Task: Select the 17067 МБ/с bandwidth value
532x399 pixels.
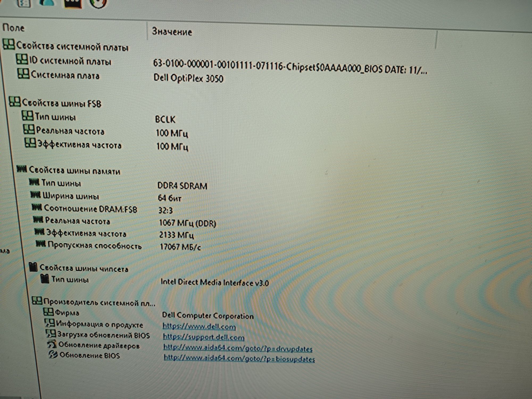Action: [x=180, y=247]
